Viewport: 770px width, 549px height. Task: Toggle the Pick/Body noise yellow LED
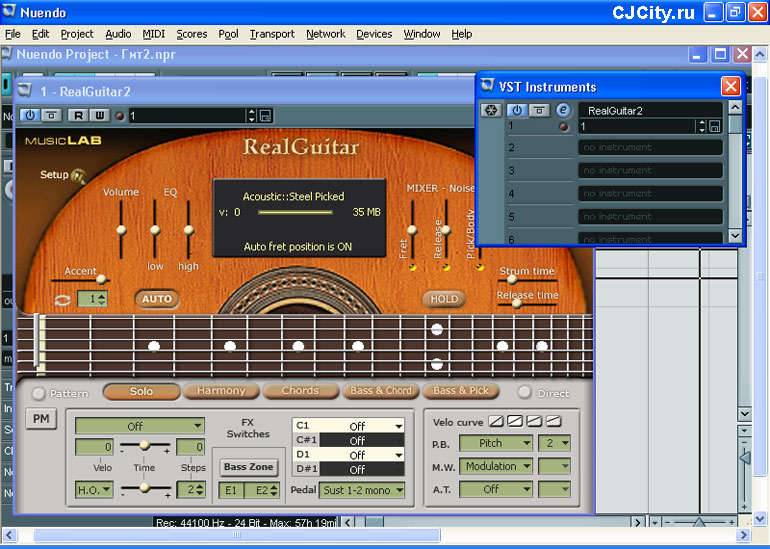tap(480, 268)
